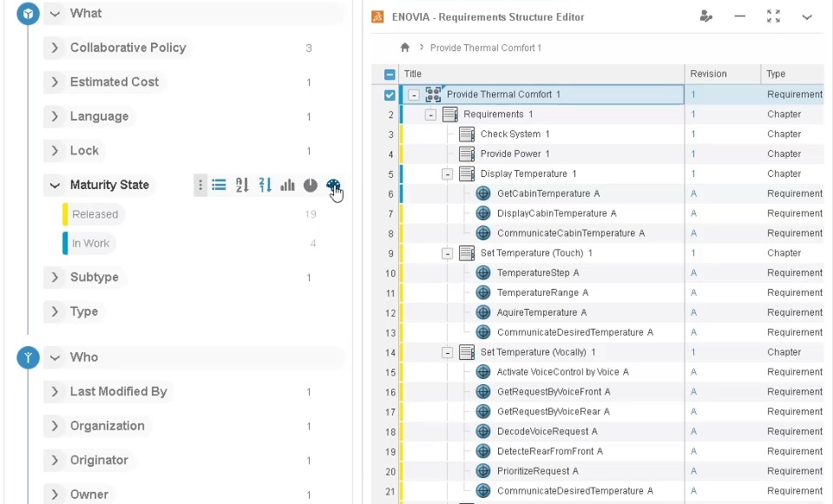
Task: Expand the Organization filter
Action: tap(54, 426)
